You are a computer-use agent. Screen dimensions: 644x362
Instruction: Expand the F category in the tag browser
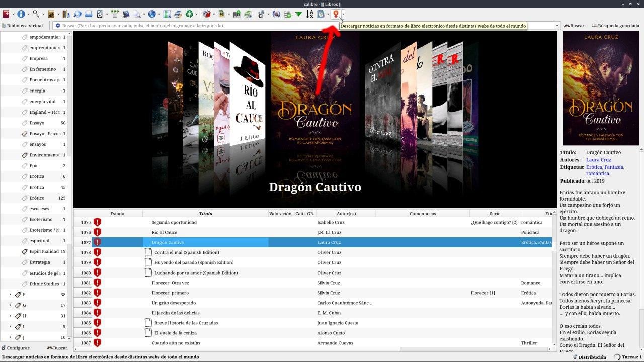10,295
